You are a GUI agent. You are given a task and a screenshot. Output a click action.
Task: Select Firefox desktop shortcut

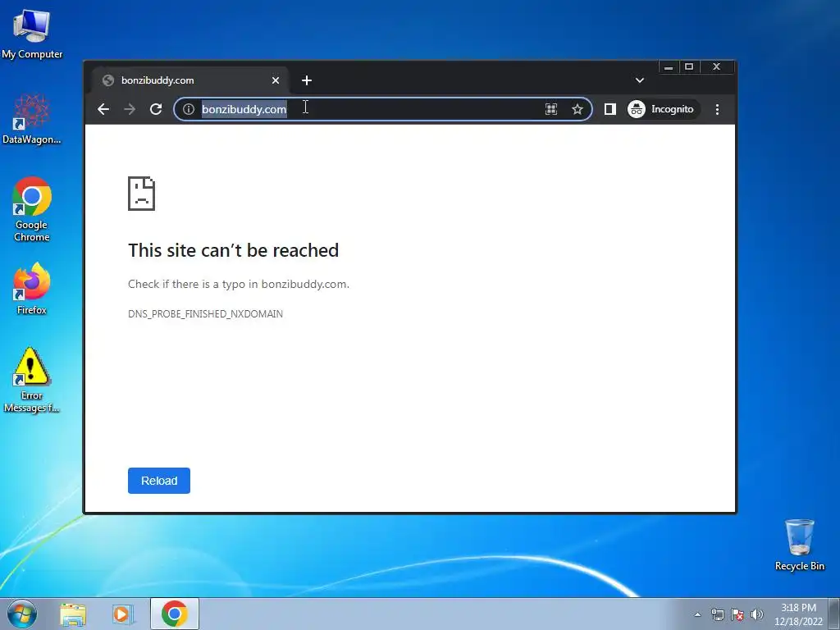tap(32, 289)
